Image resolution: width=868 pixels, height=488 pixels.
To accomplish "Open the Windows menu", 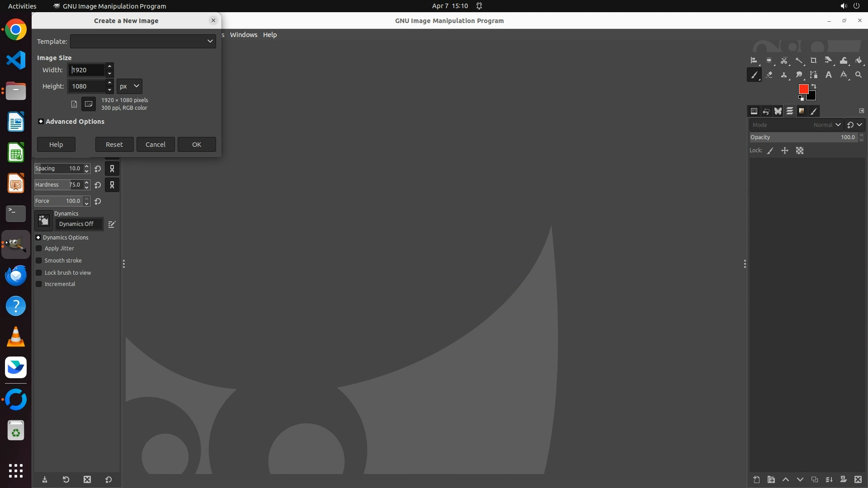I will tap(243, 35).
